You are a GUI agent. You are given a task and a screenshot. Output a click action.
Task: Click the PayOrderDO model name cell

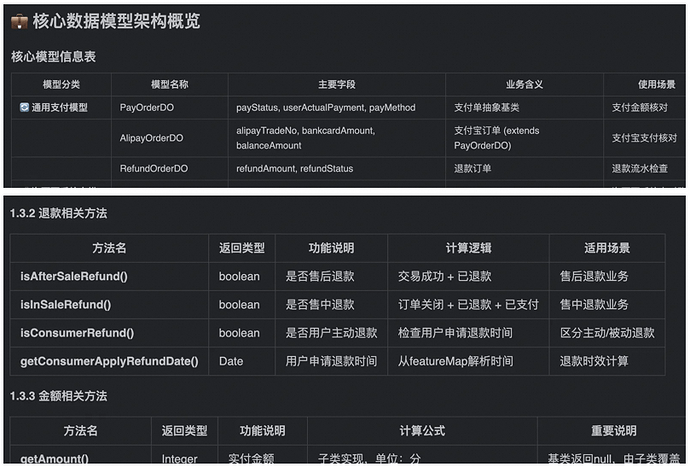pyautogui.click(x=148, y=107)
